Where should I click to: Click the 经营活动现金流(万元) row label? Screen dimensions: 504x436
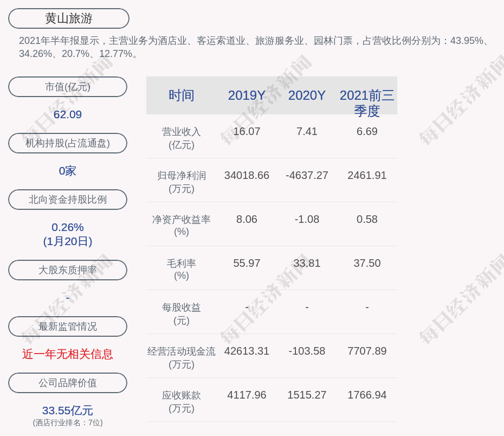(x=182, y=357)
